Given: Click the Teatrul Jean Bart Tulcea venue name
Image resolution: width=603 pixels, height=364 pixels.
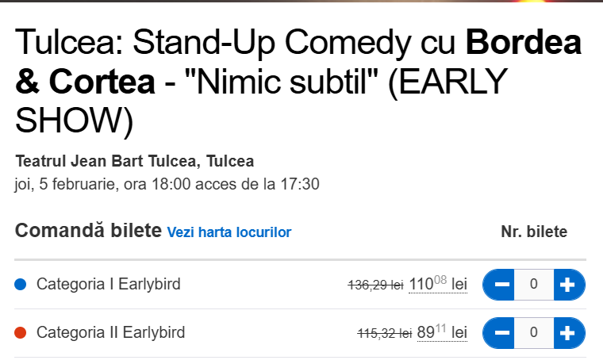Looking at the screenshot, I should coord(134,162).
